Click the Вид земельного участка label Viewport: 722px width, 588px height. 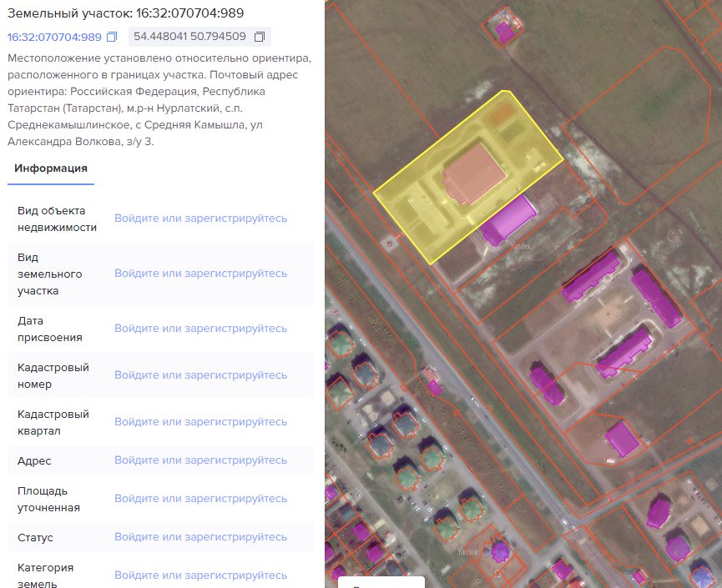[50, 274]
